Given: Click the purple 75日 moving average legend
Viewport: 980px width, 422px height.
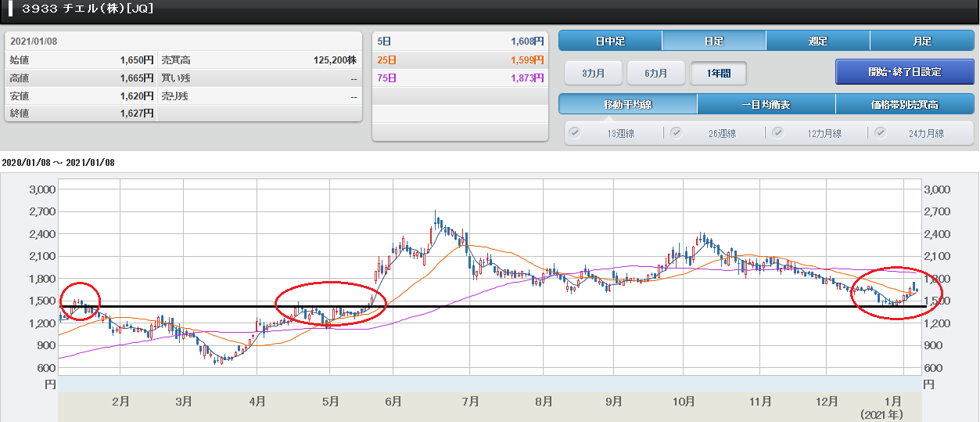Looking at the screenshot, I should (x=460, y=78).
